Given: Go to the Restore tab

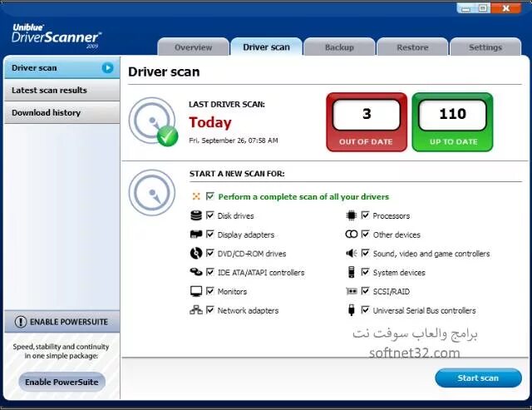Looking at the screenshot, I should (412, 47).
